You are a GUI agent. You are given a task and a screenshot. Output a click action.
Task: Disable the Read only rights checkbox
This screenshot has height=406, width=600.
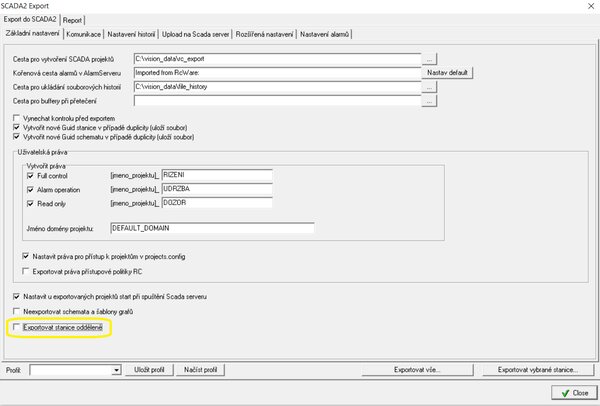[30, 201]
